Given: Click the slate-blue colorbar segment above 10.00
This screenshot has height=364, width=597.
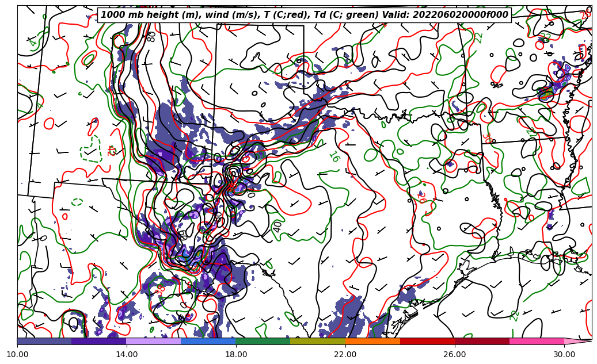Looking at the screenshot, I should 44,341.
